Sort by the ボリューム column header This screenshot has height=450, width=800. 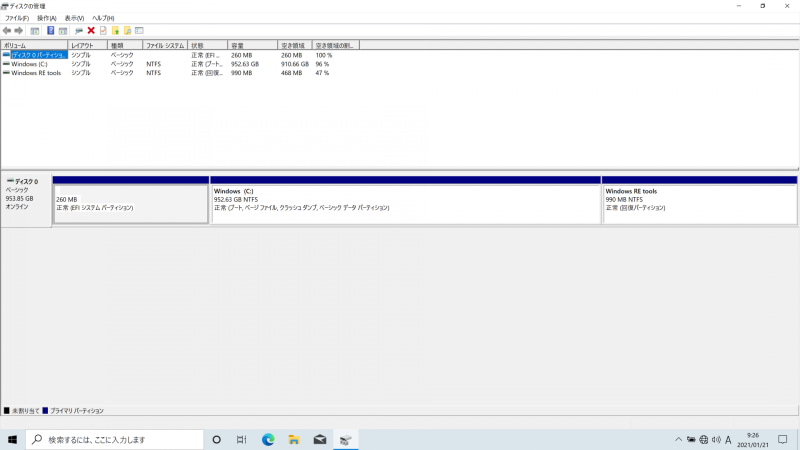pos(34,45)
